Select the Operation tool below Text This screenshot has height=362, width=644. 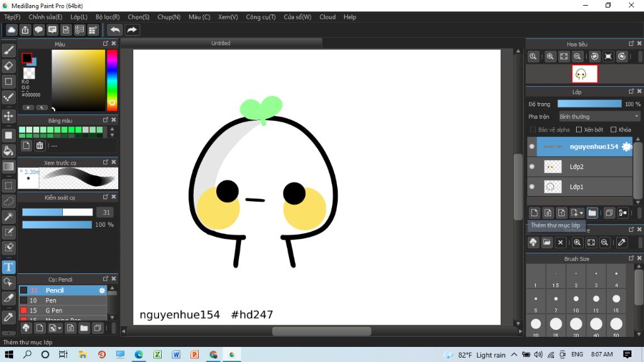(9, 282)
